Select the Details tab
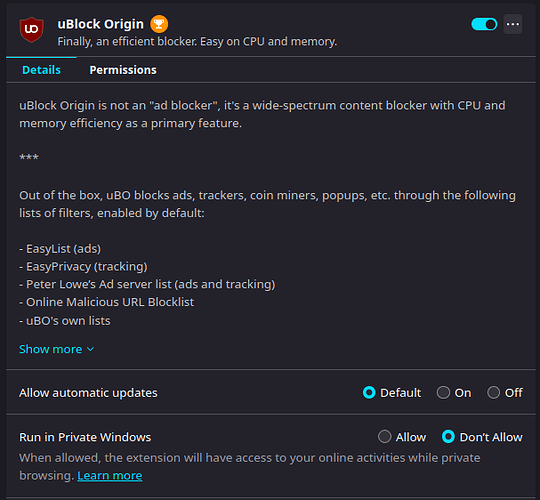Screen dimensions: 540x500 [x=41, y=70]
